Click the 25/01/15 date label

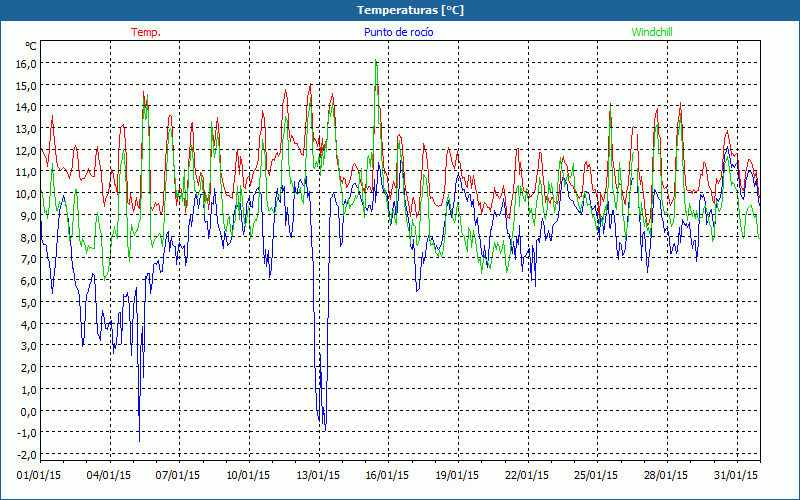pos(596,475)
